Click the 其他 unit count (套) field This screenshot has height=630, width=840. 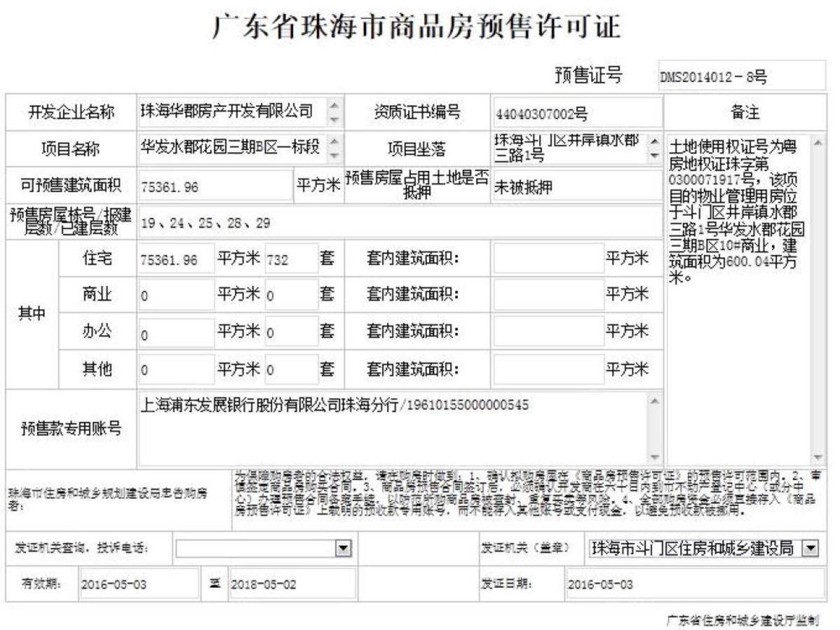[291, 369]
